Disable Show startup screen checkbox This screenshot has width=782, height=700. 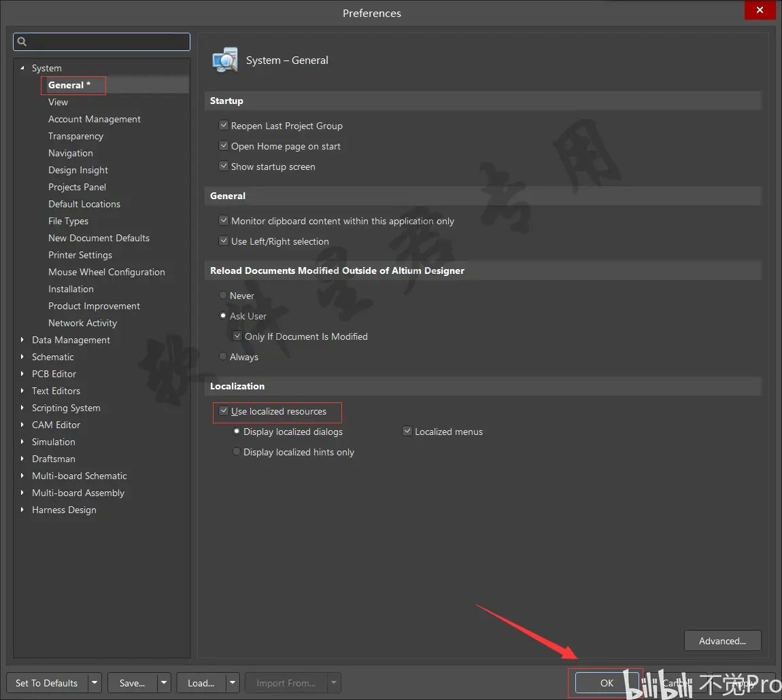click(224, 166)
